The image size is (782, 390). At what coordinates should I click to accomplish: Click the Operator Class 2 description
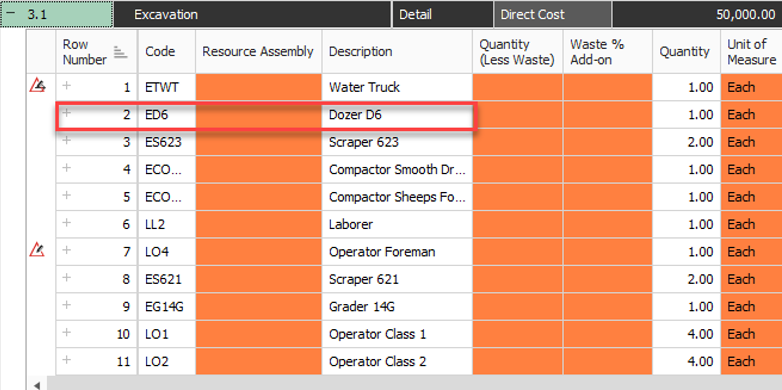(378, 362)
